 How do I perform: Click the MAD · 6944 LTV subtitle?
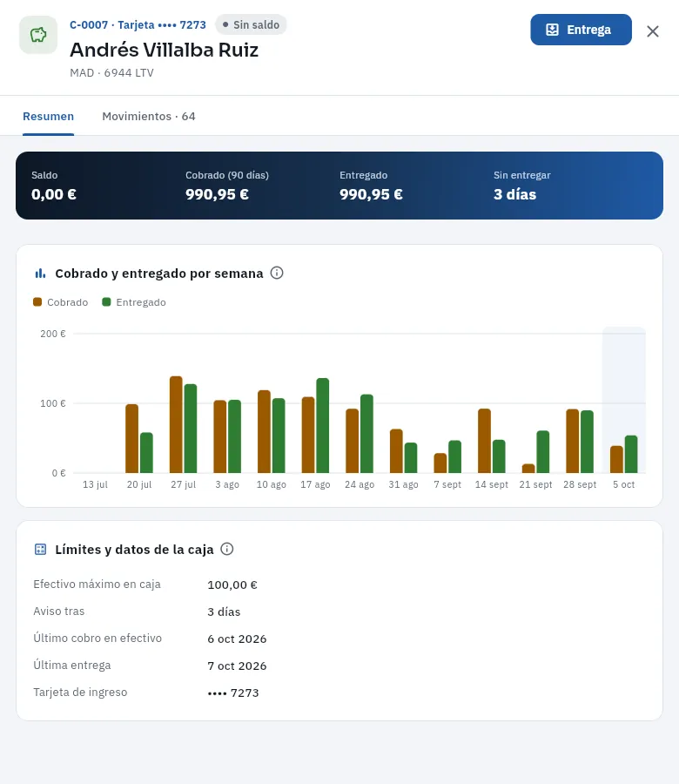(112, 73)
